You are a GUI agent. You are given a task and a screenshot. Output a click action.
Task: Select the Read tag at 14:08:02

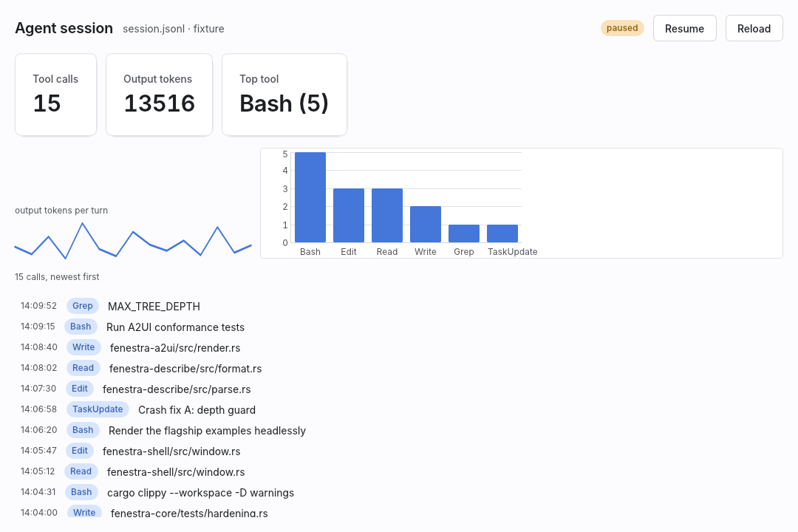(x=83, y=368)
